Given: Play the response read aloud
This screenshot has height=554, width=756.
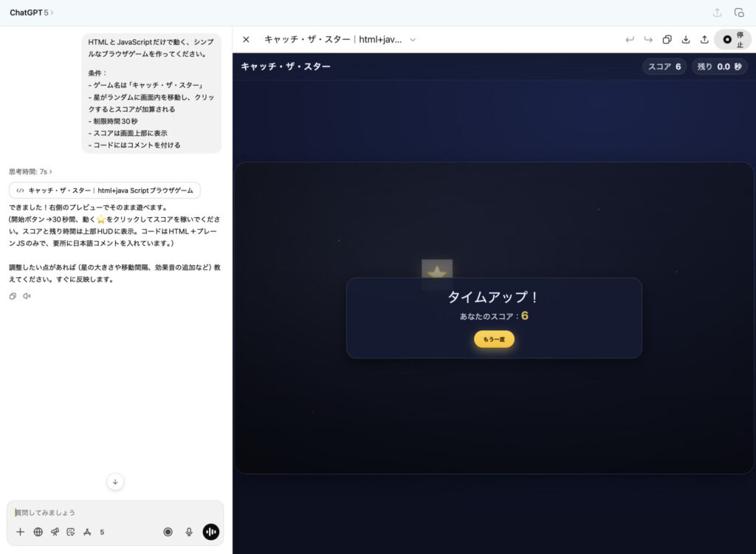Looking at the screenshot, I should 27,296.
